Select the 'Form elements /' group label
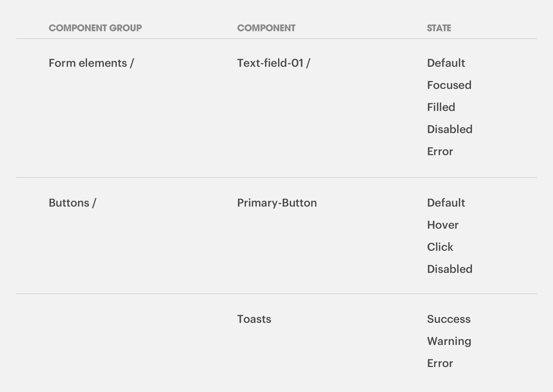This screenshot has width=553, height=392. tap(91, 63)
